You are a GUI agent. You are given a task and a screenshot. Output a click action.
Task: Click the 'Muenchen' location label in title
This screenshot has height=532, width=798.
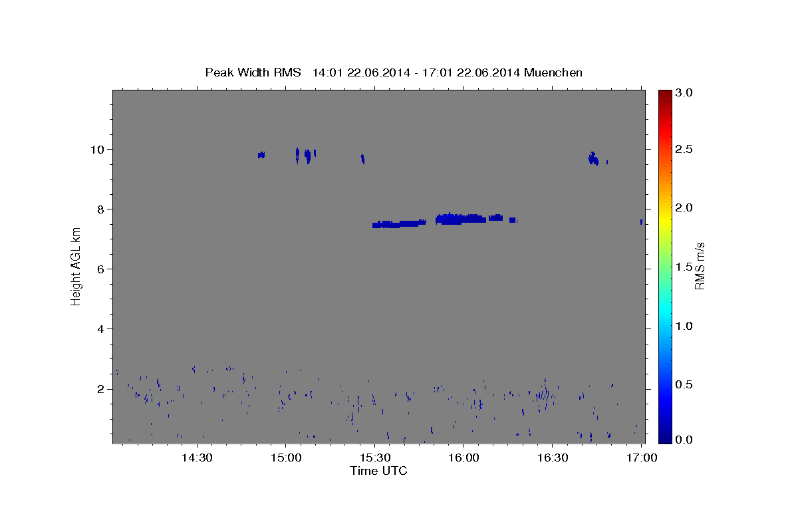553,72
